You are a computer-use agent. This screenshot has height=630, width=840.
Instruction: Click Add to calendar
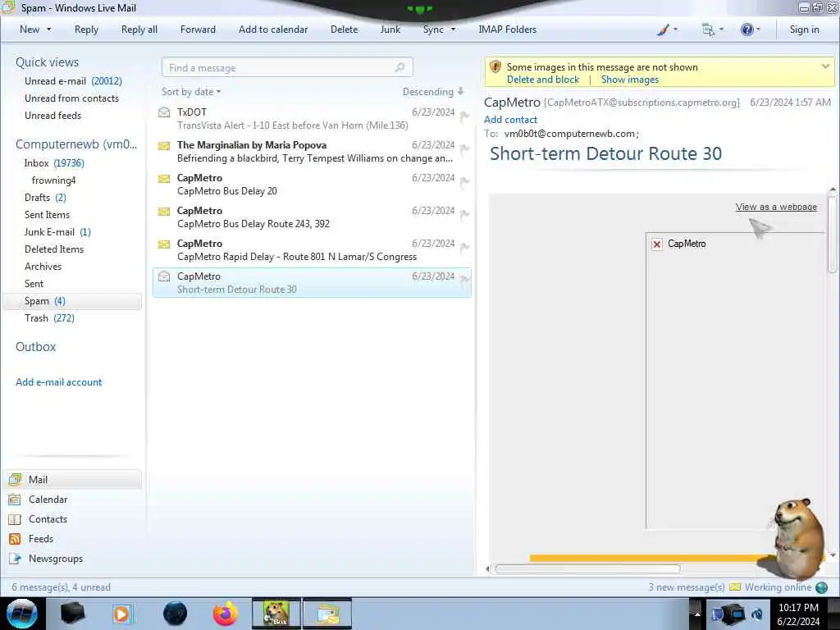[x=273, y=30]
